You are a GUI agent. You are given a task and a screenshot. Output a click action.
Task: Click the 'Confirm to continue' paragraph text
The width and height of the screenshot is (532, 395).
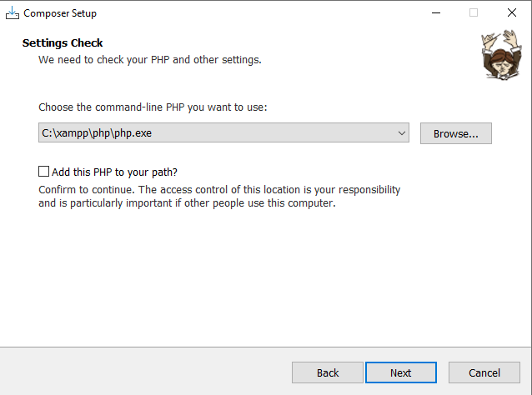pyautogui.click(x=219, y=190)
